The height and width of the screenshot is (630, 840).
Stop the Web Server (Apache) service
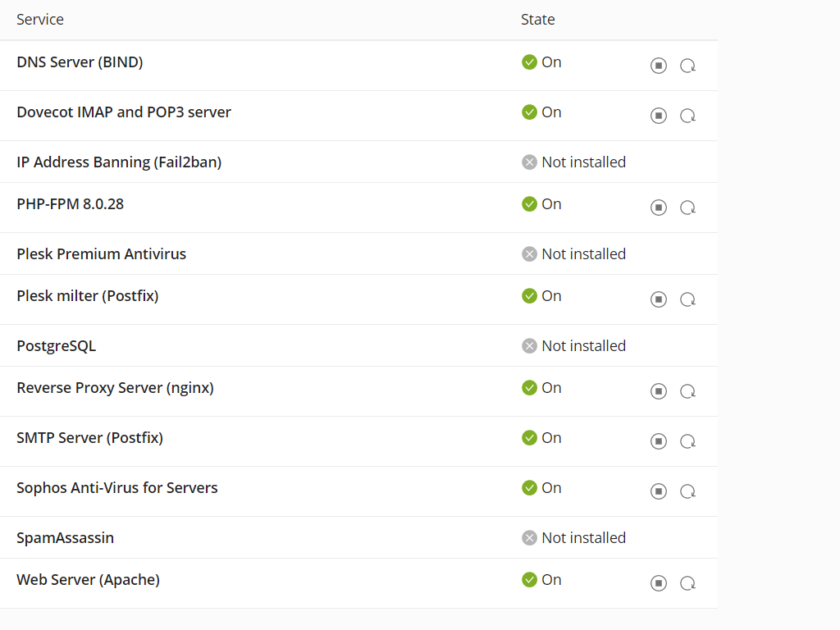coord(659,582)
